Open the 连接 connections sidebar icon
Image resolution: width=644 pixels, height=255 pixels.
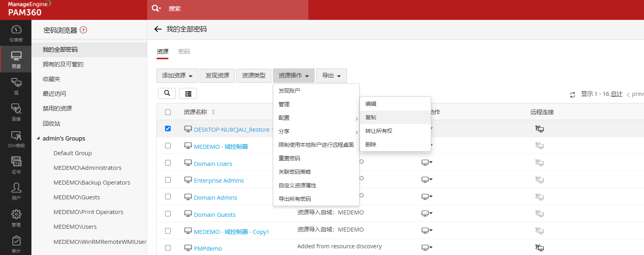click(16, 112)
